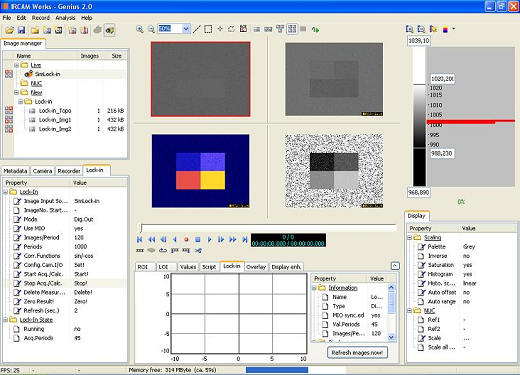520x375 pixels.
Task: Select the blue colored lock-in image
Action: [x=200, y=171]
